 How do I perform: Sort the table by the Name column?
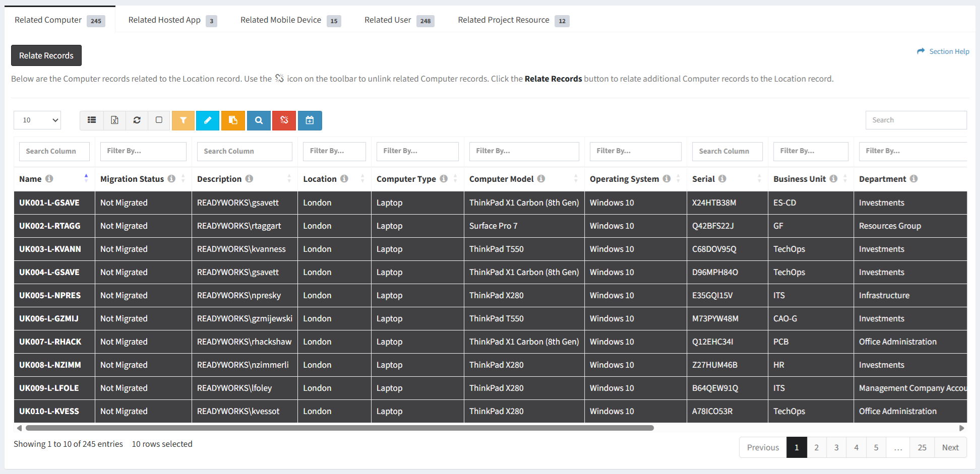tap(31, 179)
